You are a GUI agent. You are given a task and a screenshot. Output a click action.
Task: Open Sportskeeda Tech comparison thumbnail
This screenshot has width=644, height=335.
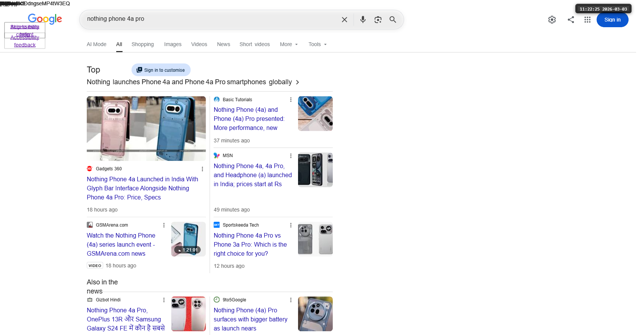click(x=315, y=239)
